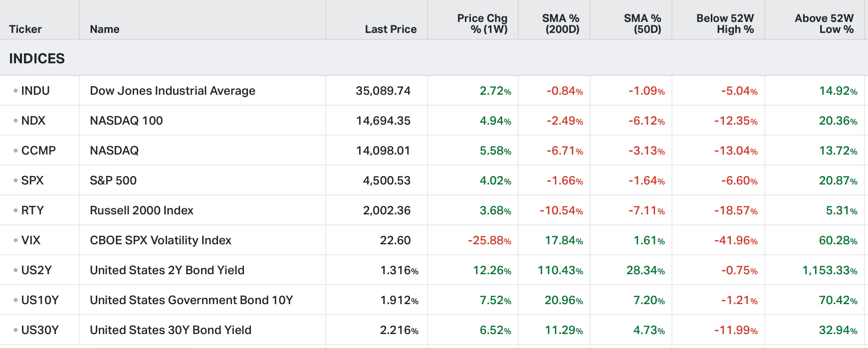
Task: Click the 17.84% SMA 200D value
Action: pos(564,240)
